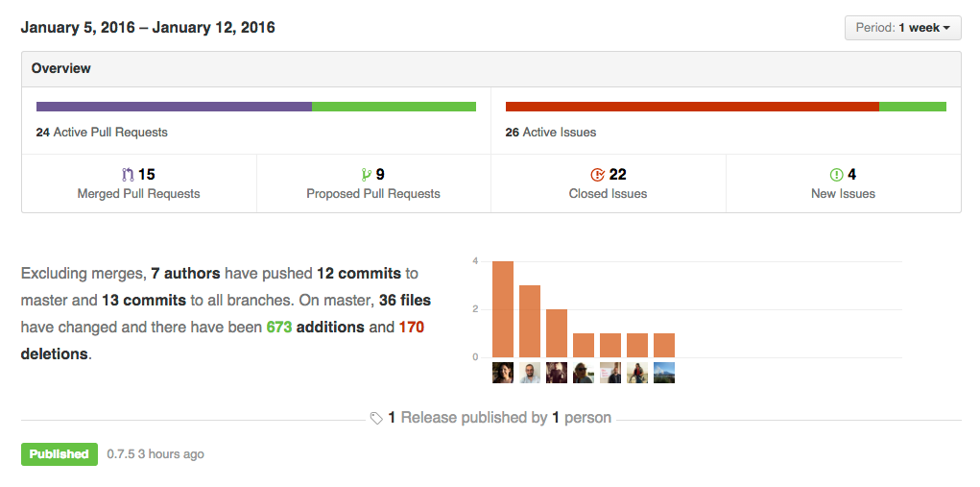980x487 pixels.
Task: Click the proposed pull requests branch icon
Action: [x=366, y=175]
